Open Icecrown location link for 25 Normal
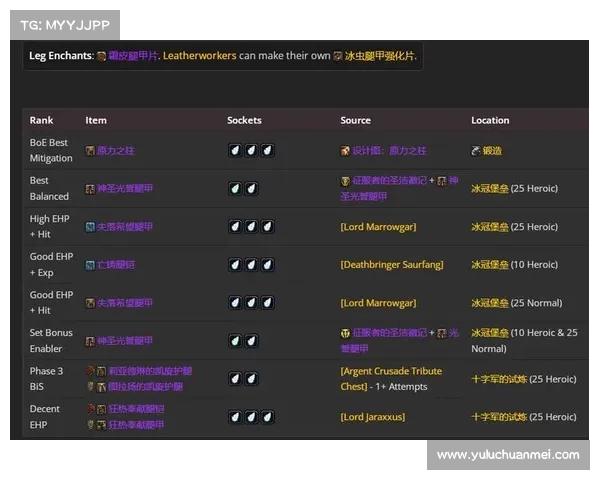 tap(490, 303)
